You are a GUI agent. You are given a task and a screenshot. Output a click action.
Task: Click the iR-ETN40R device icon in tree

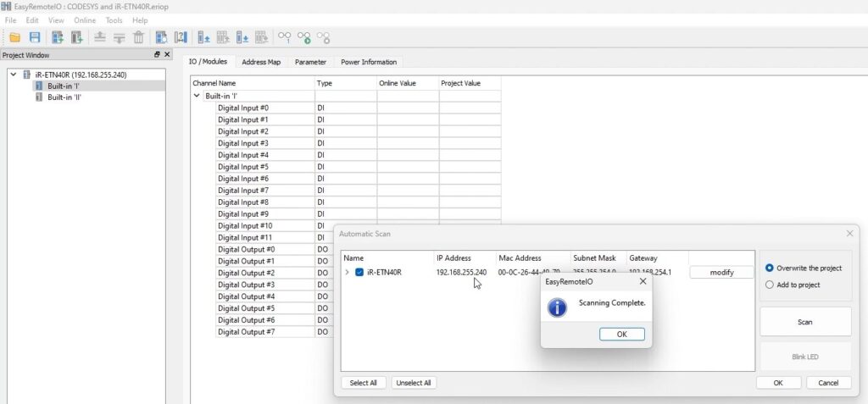click(x=26, y=75)
